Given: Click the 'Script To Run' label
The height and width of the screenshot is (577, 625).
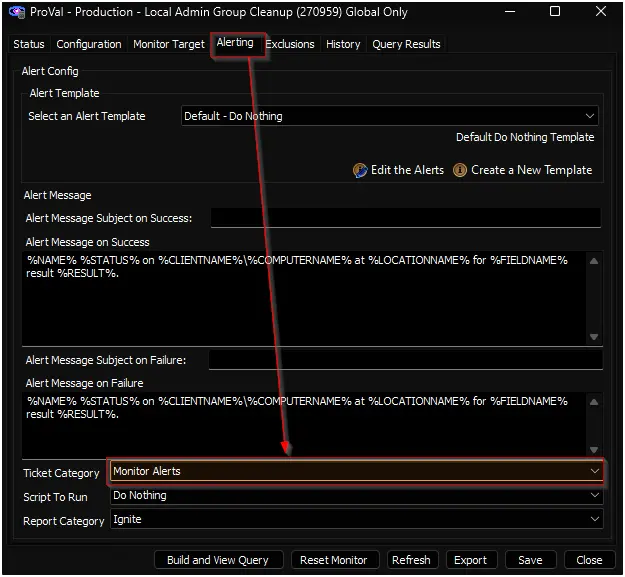Looking at the screenshot, I should pyautogui.click(x=55, y=497).
